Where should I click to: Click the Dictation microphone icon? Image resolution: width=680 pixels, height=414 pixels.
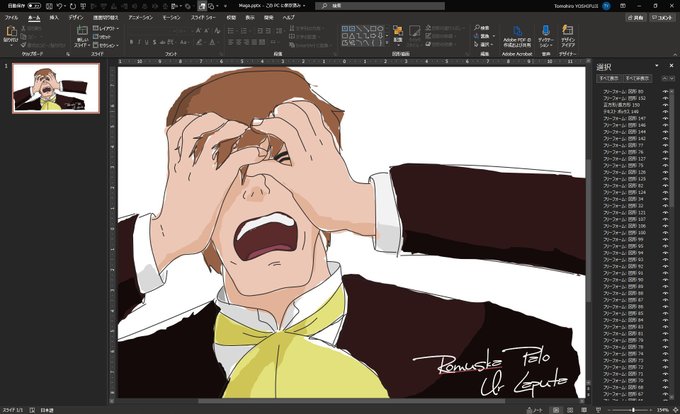(546, 30)
